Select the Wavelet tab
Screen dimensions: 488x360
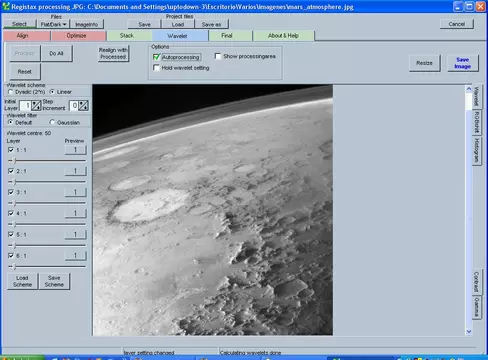[x=180, y=36]
